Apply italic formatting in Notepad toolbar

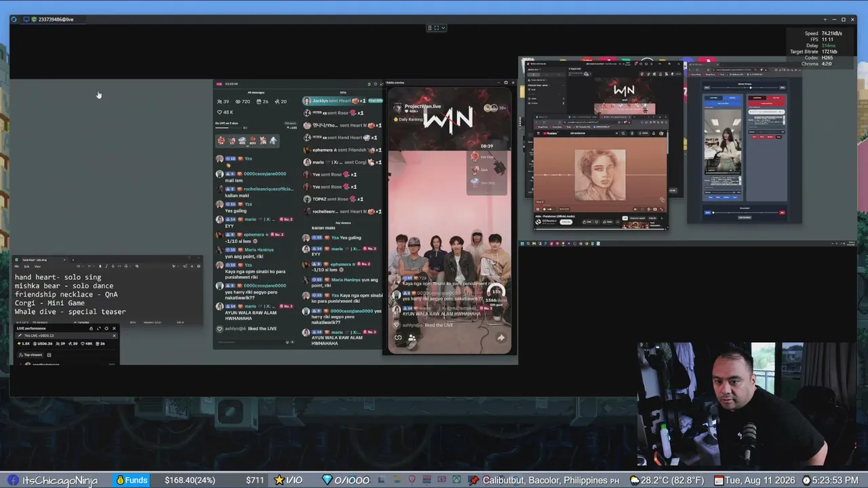(x=106, y=266)
